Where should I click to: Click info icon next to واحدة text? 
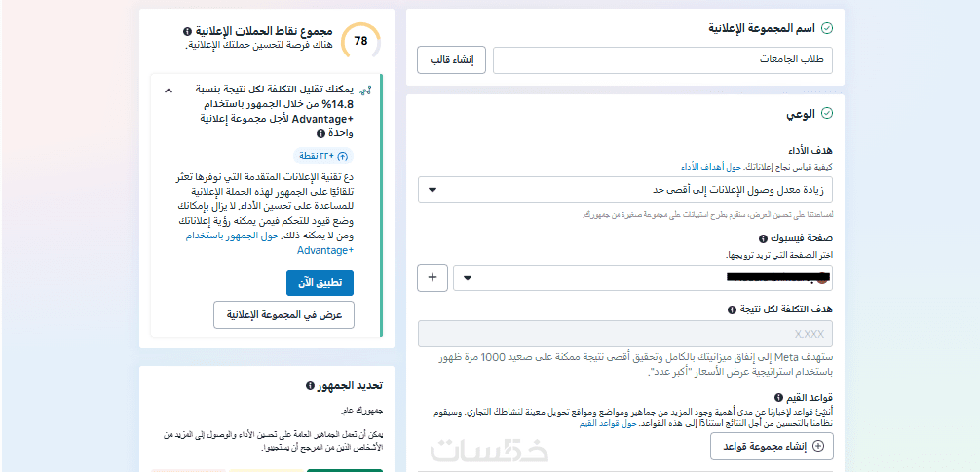point(320,133)
